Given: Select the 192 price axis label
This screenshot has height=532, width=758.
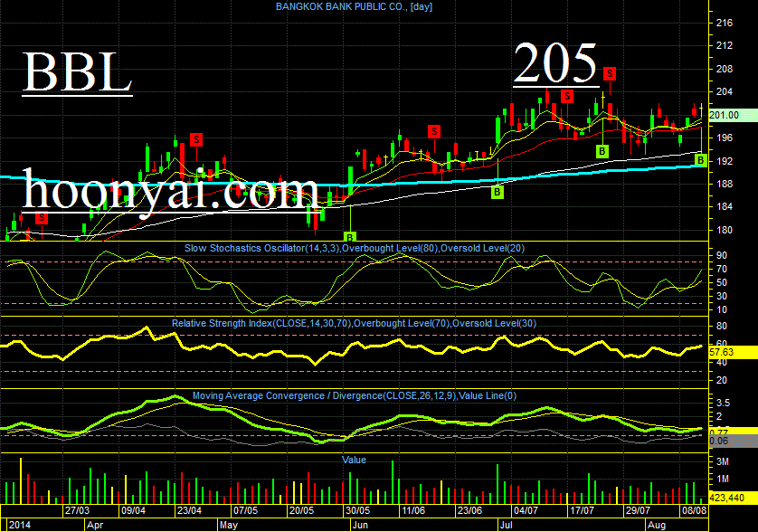Looking at the screenshot, I should pos(725,160).
